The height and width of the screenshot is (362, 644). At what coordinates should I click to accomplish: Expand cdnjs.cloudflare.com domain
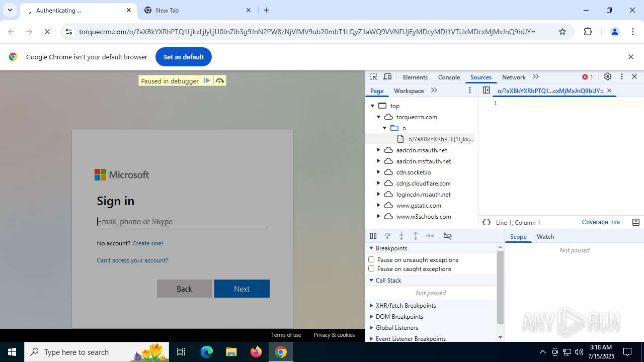[x=379, y=184]
